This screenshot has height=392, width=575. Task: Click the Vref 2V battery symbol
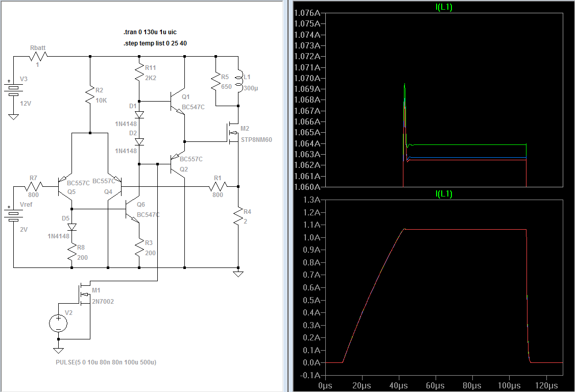(x=14, y=214)
